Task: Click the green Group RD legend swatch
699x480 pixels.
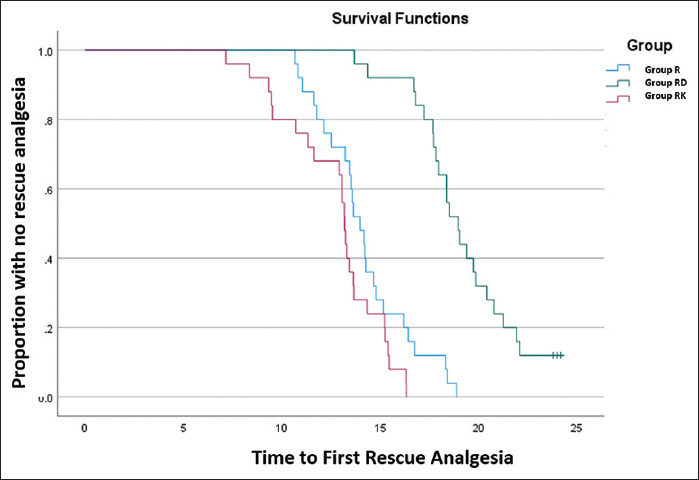Action: [616, 84]
